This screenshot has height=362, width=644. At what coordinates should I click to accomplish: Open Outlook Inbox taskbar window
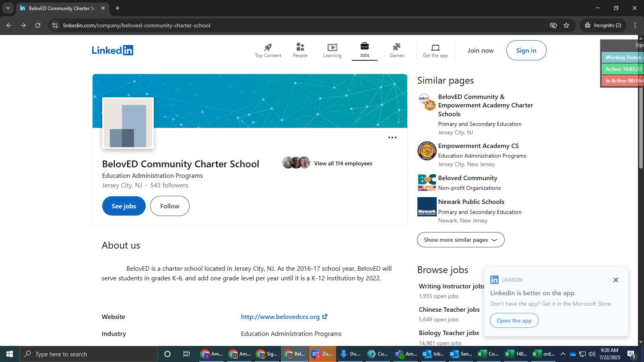[x=433, y=354]
